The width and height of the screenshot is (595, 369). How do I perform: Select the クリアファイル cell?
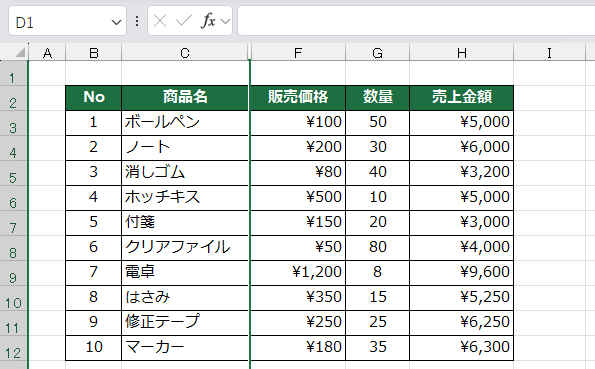185,248
